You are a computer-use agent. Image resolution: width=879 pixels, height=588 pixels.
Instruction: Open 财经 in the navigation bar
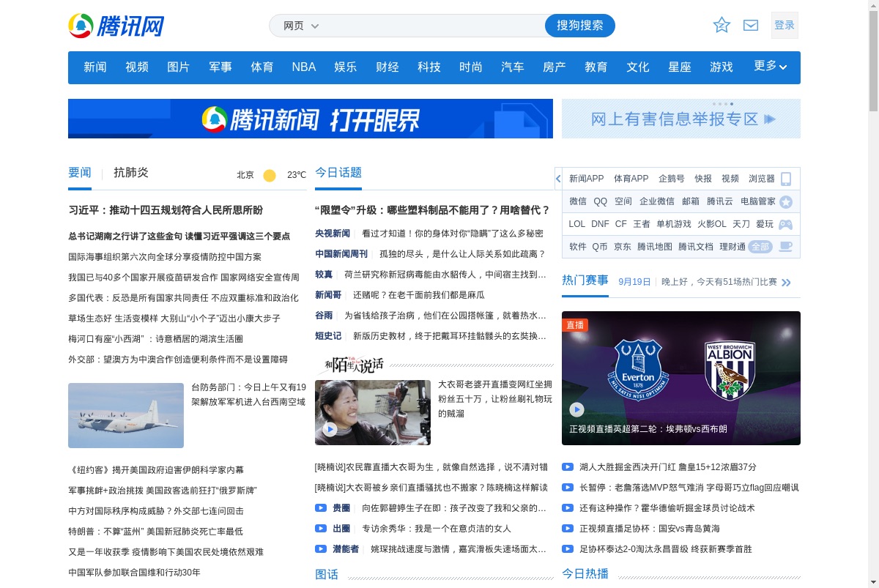coord(387,67)
